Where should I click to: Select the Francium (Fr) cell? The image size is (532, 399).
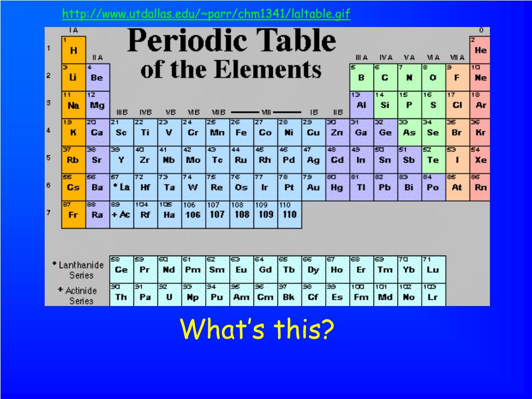coord(74,215)
